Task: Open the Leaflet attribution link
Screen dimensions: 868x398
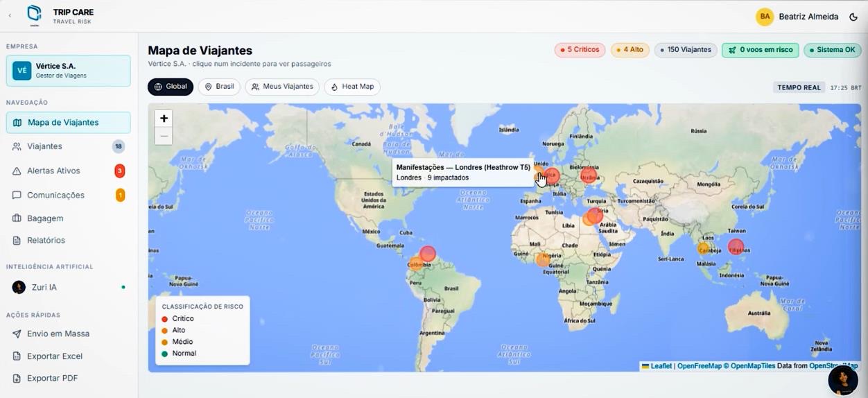Action: click(661, 366)
